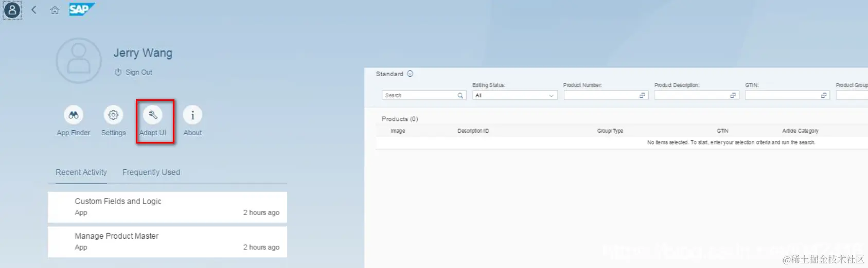Launch Adapt UI wrench icon
Image resolution: width=868 pixels, height=268 pixels.
[153, 115]
